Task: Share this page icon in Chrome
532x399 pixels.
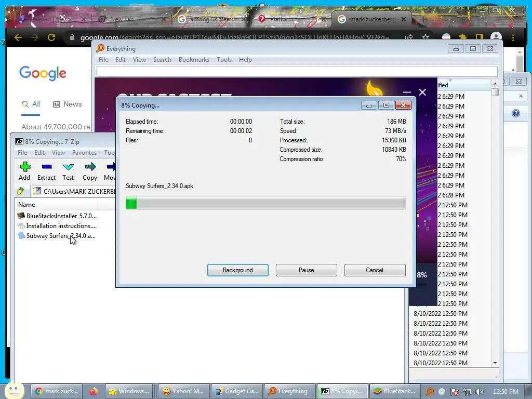Action: (x=409, y=37)
